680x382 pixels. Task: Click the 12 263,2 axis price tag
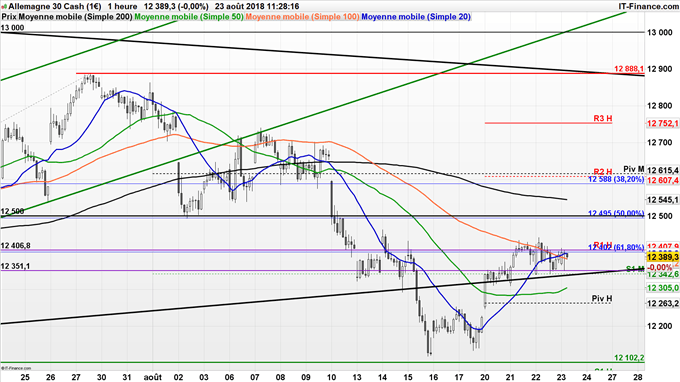pyautogui.click(x=663, y=304)
